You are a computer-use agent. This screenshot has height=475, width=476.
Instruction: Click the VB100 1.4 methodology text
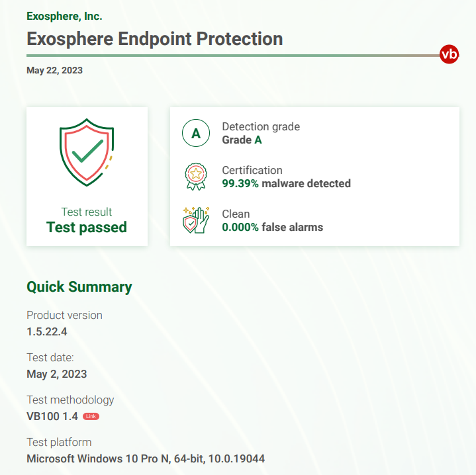coord(52,416)
